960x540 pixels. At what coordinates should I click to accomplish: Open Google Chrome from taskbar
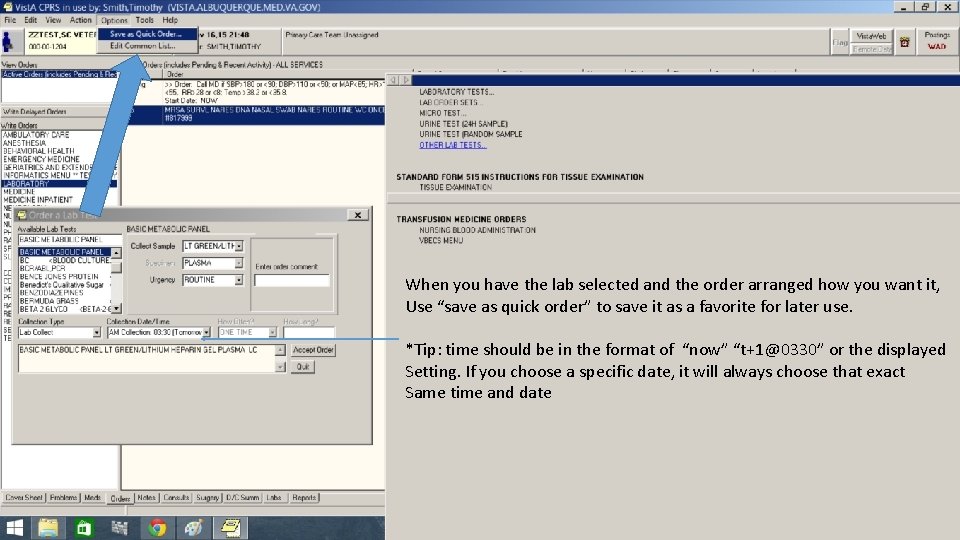point(157,528)
